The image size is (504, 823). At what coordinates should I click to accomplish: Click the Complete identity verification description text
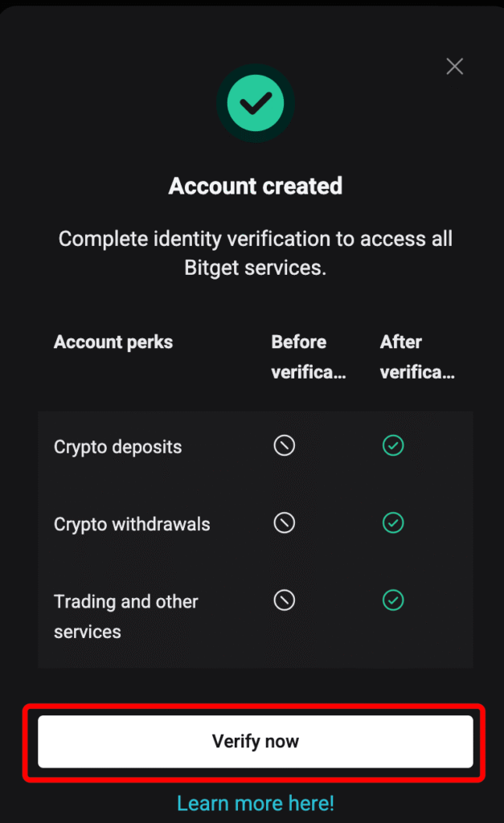256,240
